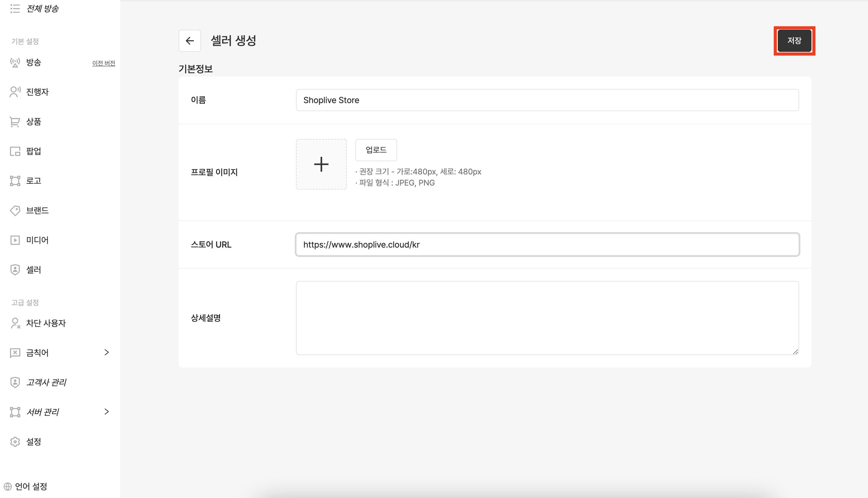Focus the 스토어 URL input field
The image size is (868, 498).
tap(547, 245)
